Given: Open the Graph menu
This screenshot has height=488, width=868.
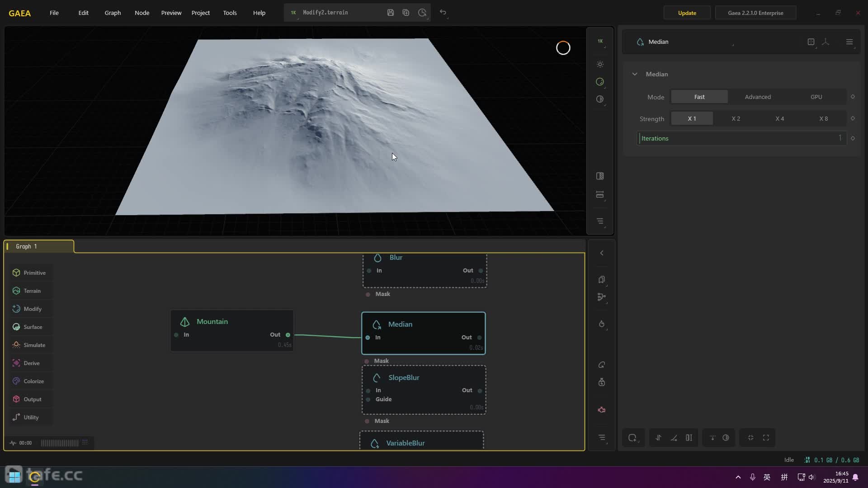Looking at the screenshot, I should 113,13.
